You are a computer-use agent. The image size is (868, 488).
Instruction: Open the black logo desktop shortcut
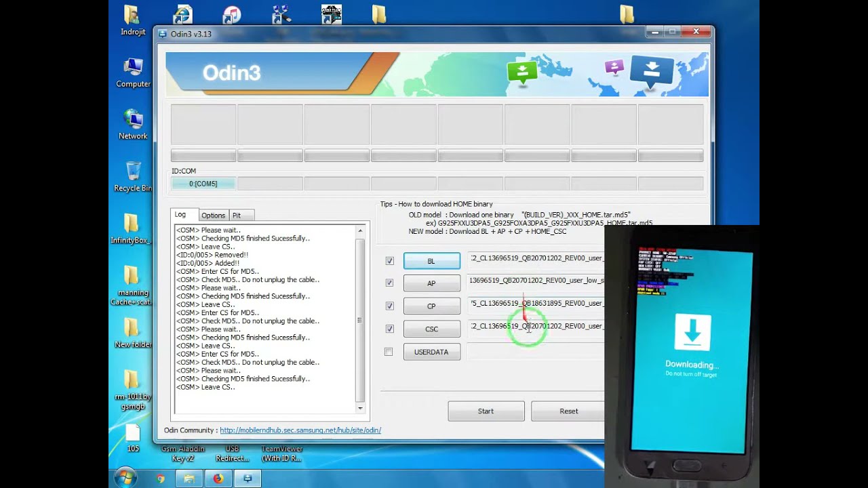pos(332,14)
